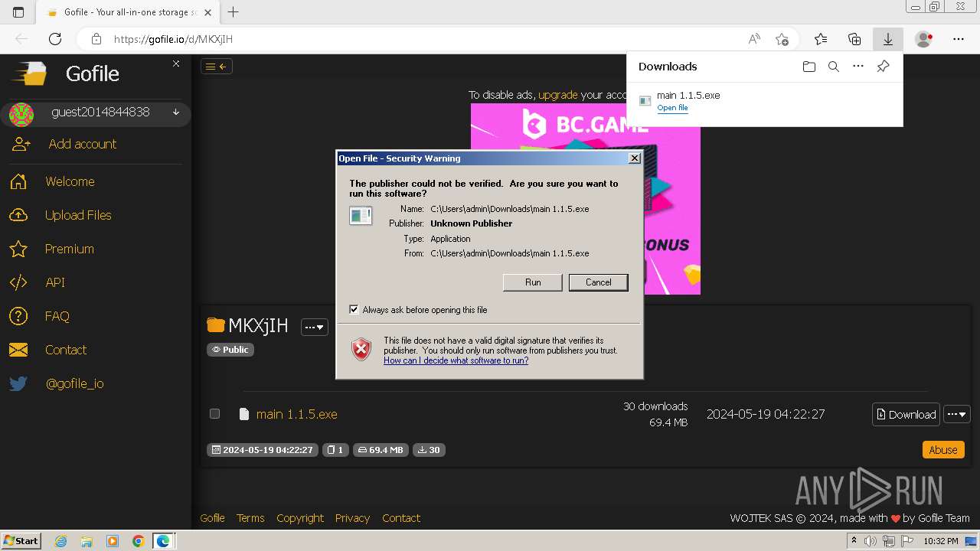980x551 pixels.
Task: Open the browser profile icon
Action: 924,39
